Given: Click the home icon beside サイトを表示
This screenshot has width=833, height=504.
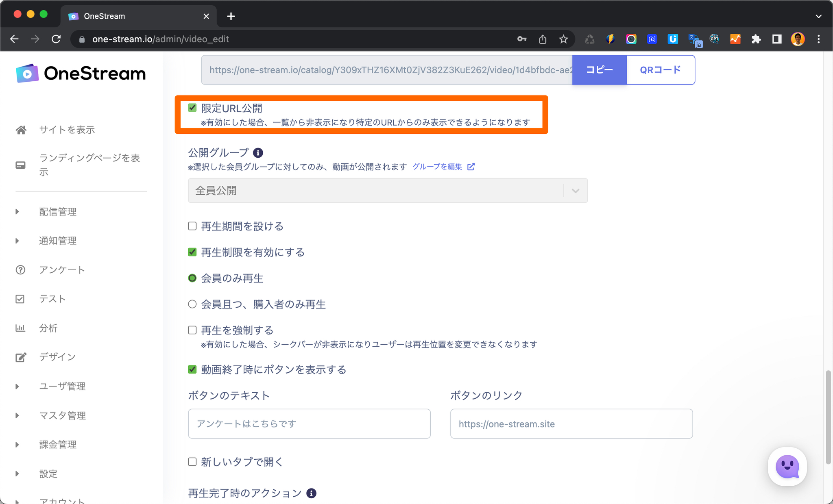Looking at the screenshot, I should click(x=21, y=130).
